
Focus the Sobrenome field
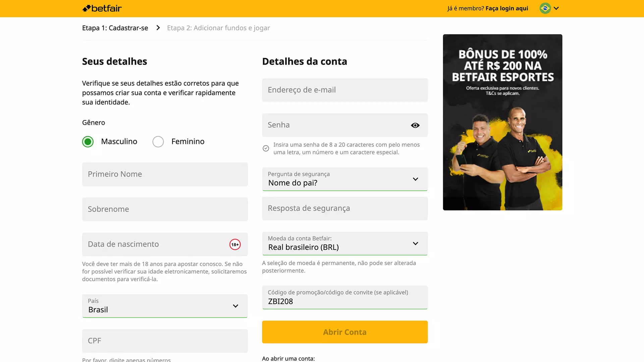tap(165, 209)
